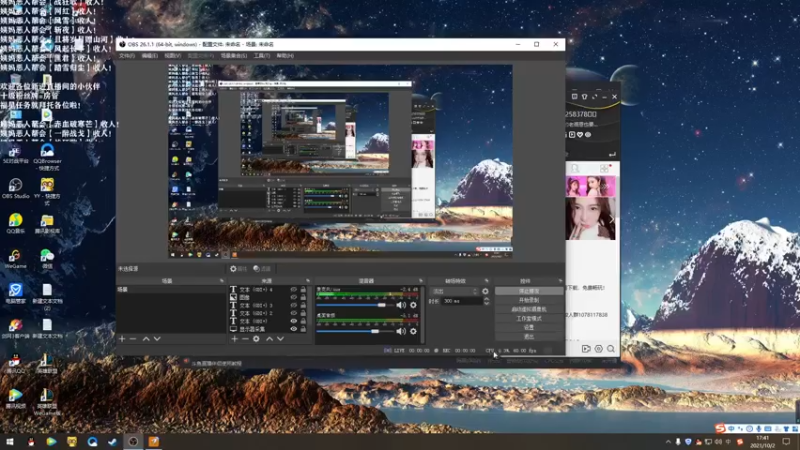
Task: Open 电脑管家 desktop icon
Action: coord(15,293)
